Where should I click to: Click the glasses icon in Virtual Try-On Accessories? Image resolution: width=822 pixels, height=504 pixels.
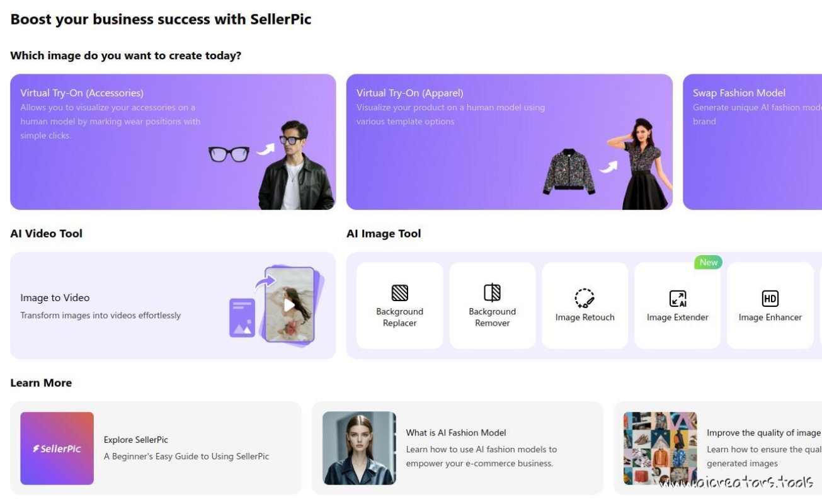(229, 153)
